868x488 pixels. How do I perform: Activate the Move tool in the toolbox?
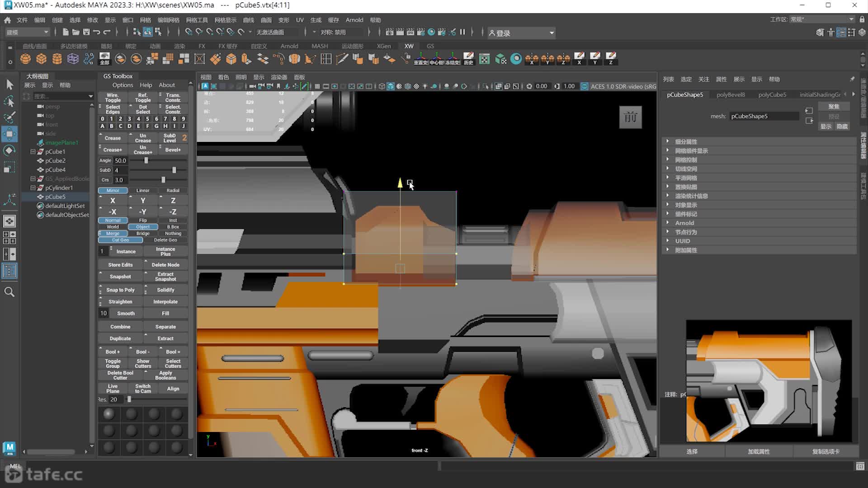[x=9, y=134]
